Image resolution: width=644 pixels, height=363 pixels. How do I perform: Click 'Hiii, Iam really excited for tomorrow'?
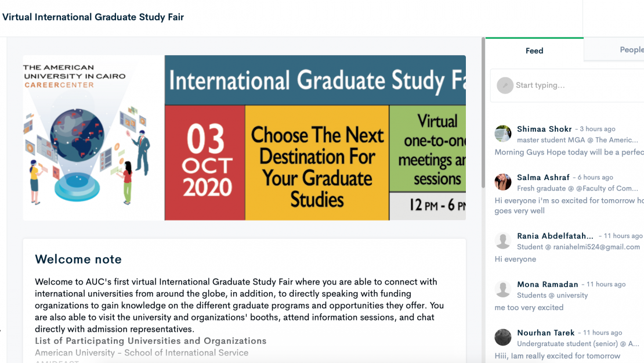[x=558, y=356]
